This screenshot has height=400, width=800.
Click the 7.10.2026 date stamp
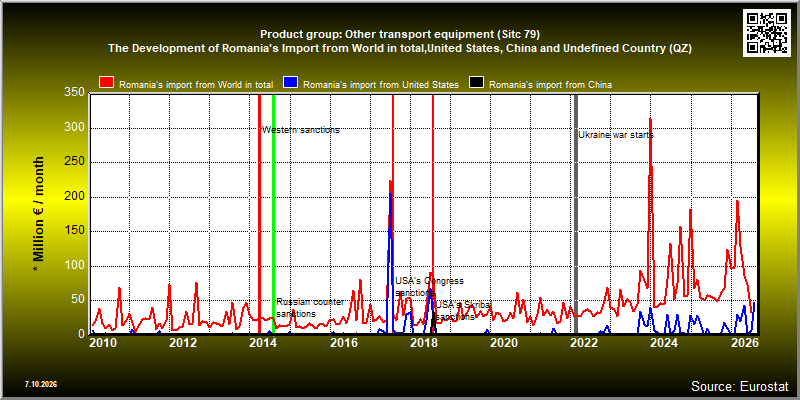click(40, 384)
